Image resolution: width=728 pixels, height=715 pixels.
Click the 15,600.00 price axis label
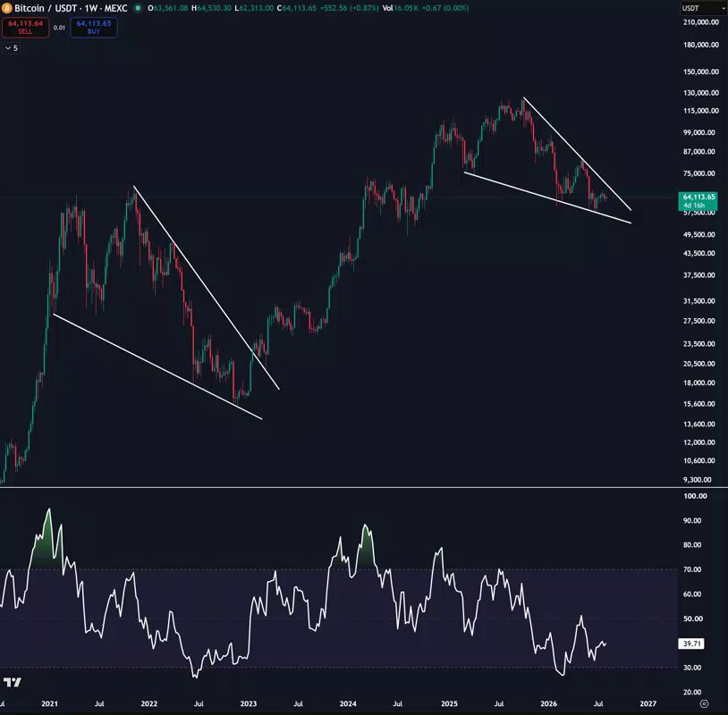(699, 404)
